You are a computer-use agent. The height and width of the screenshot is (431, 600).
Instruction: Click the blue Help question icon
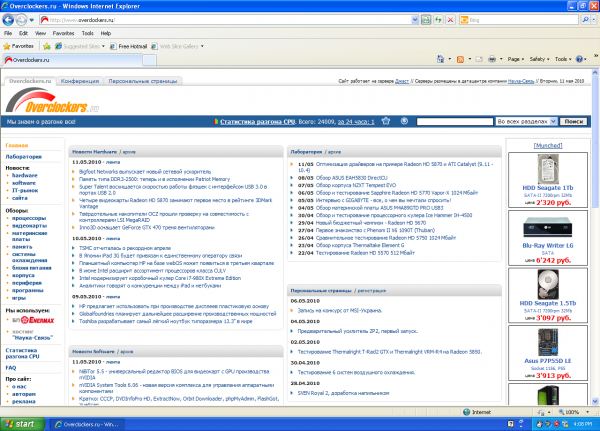click(x=579, y=59)
